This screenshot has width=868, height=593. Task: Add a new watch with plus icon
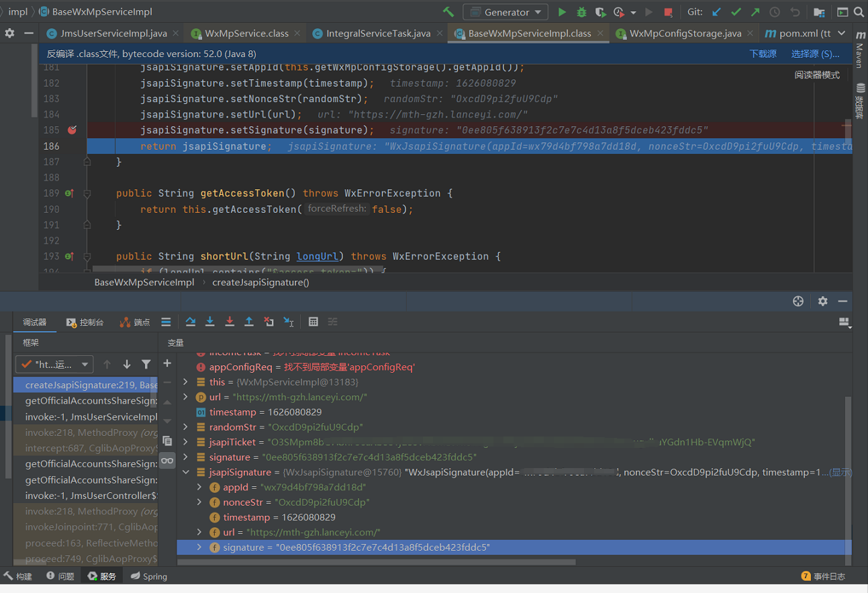pos(167,363)
